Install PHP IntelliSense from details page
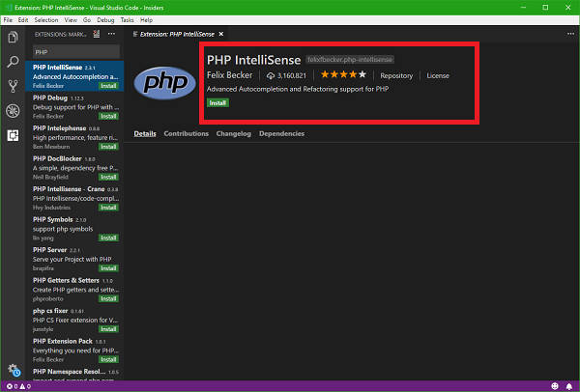 [x=217, y=101]
